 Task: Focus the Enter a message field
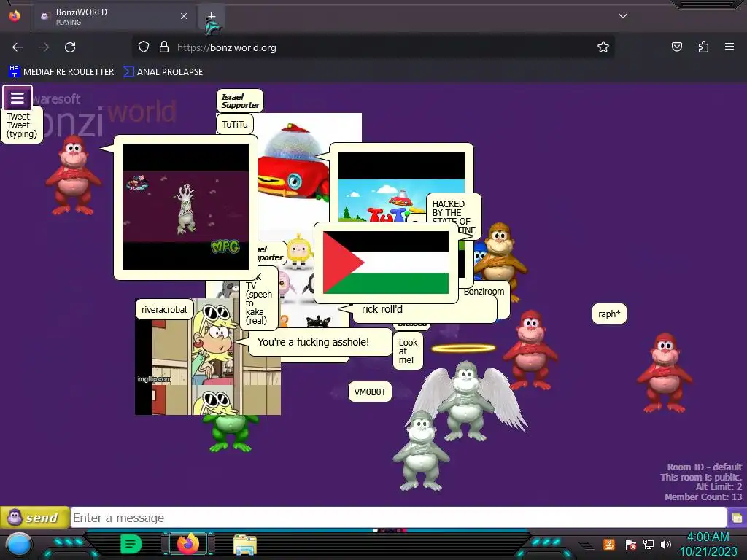coord(398,518)
